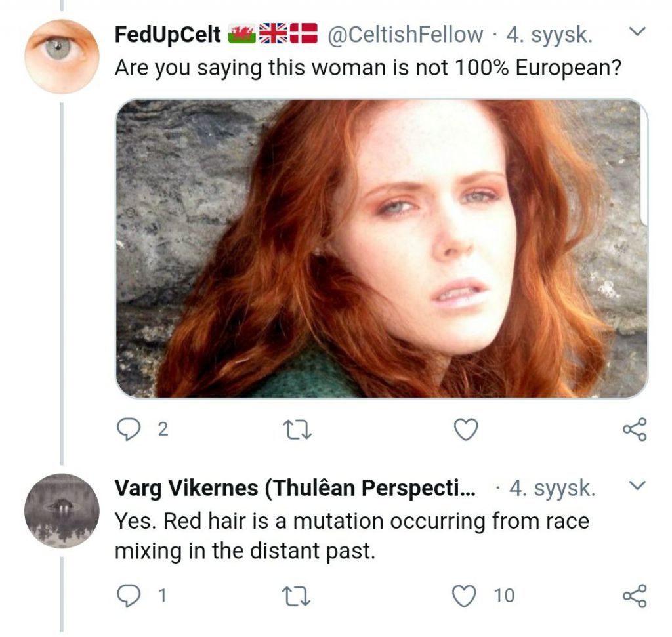This screenshot has height=637, width=672.
Task: Open the FedUpCelt display name
Action: coord(168,34)
